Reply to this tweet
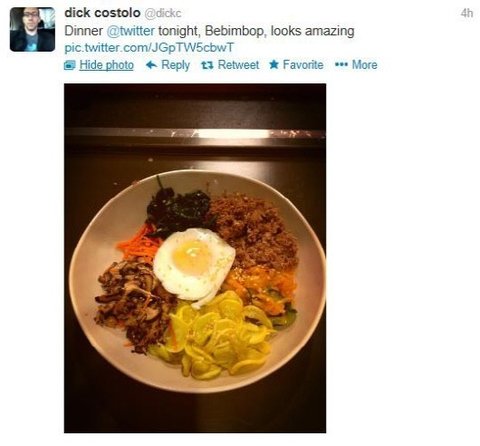480x446 pixels. coord(168,65)
